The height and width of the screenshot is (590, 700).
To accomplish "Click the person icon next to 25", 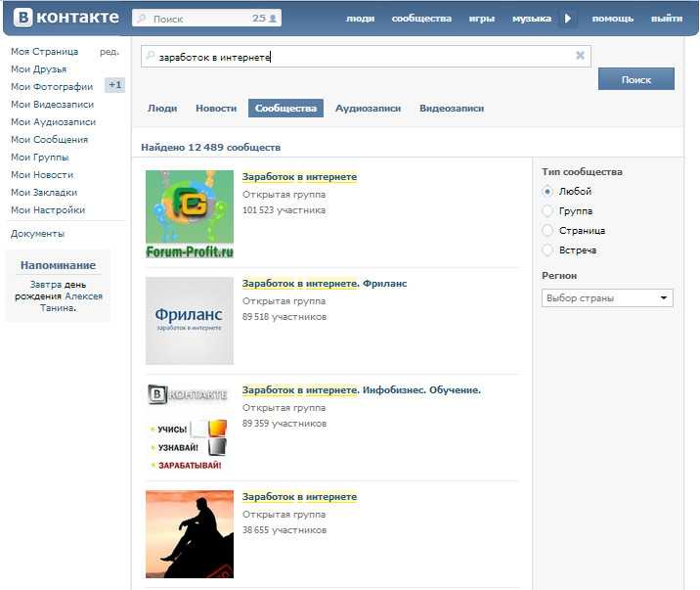I will tap(273, 19).
